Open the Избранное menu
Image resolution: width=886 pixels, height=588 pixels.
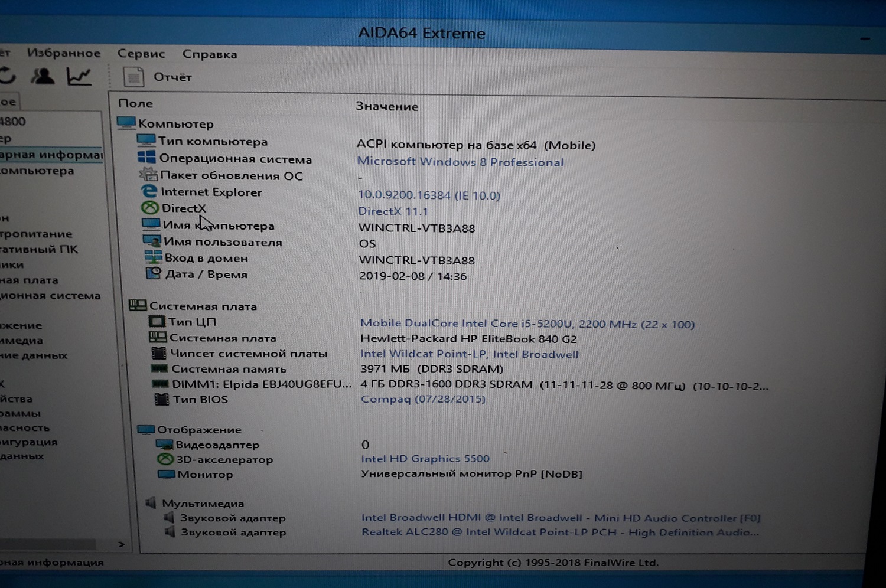tap(64, 53)
